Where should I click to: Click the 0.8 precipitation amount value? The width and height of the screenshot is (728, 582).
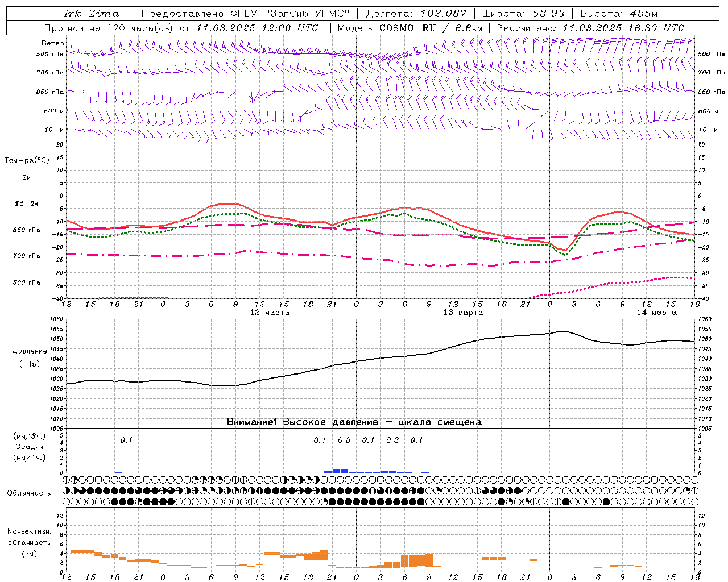(x=344, y=440)
